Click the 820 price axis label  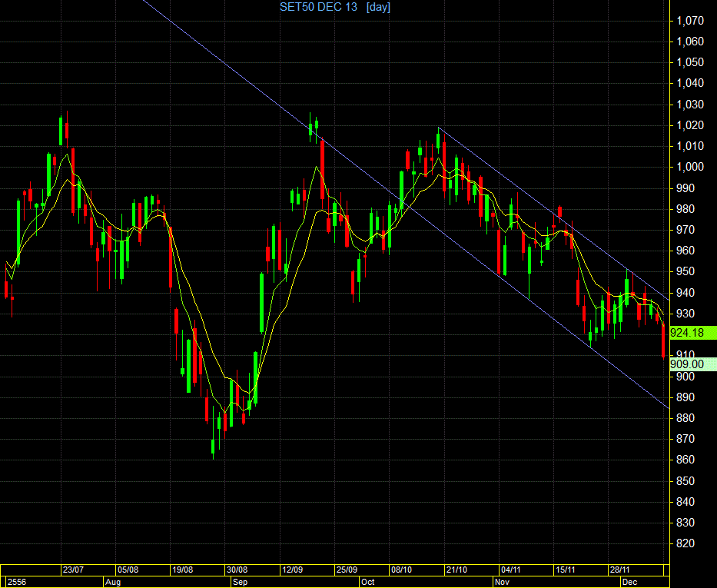point(685,543)
